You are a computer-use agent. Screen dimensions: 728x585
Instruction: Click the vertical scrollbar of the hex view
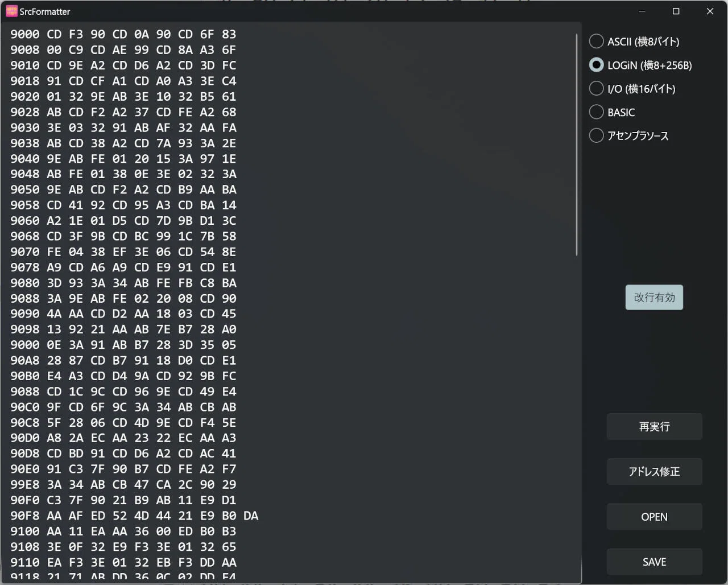click(577, 145)
